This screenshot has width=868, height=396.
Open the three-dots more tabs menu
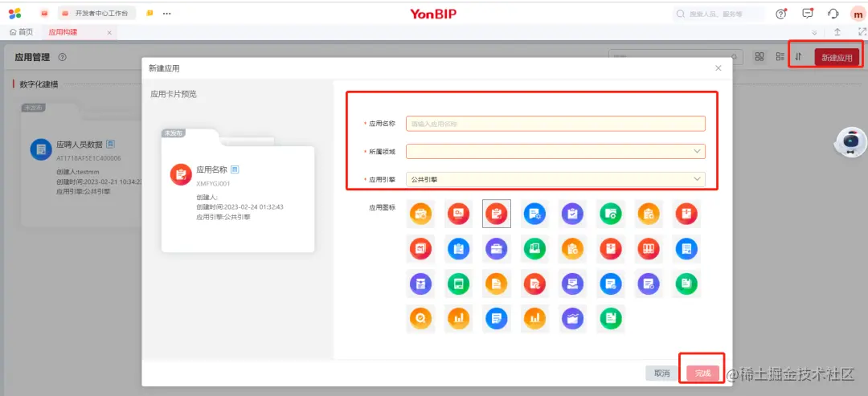pyautogui.click(x=166, y=14)
